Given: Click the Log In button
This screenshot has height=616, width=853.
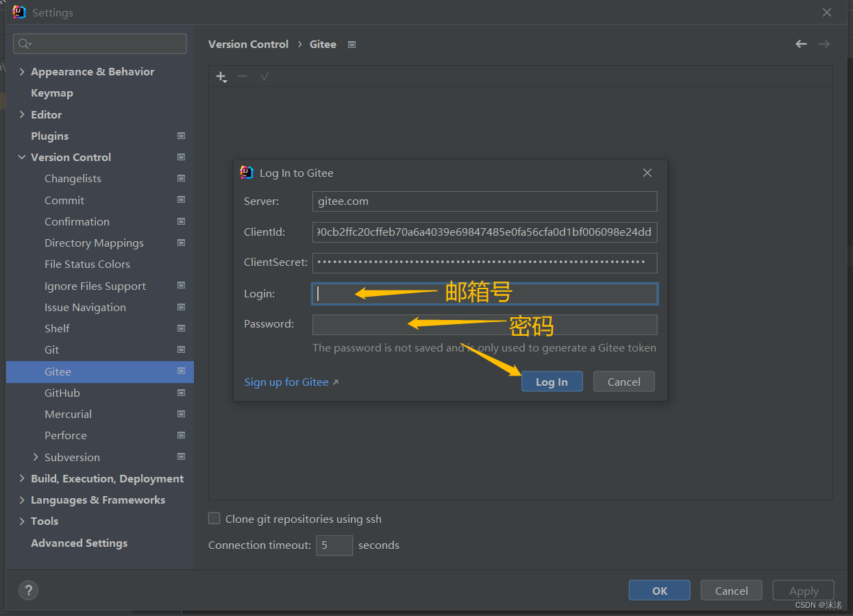Looking at the screenshot, I should 552,382.
